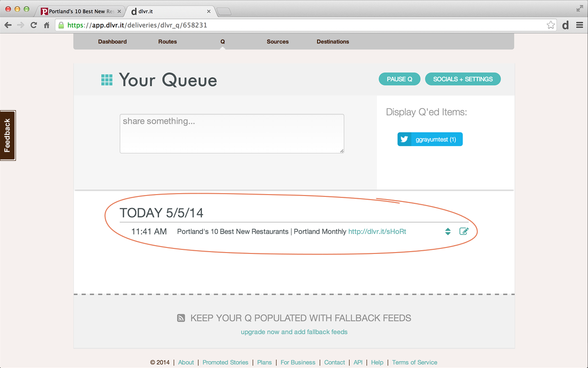Open Chrome hamburger menu
This screenshot has height=368, width=588.
pyautogui.click(x=579, y=25)
